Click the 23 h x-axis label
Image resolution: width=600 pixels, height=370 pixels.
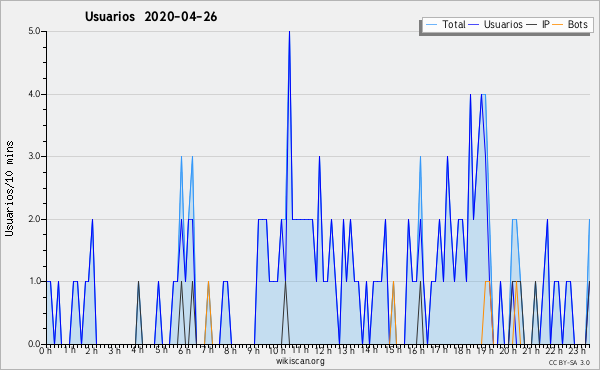tap(576, 350)
